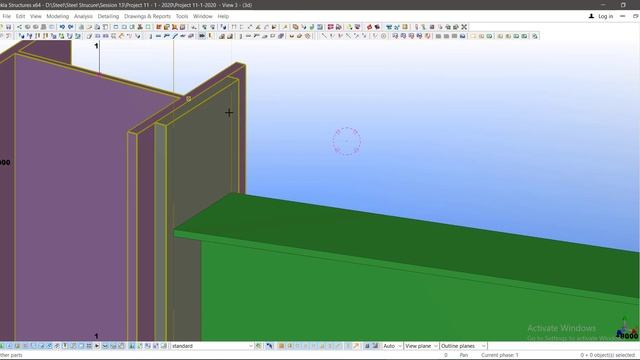Toggle the Select parts switch
The image size is (640, 360).
click(18, 346)
